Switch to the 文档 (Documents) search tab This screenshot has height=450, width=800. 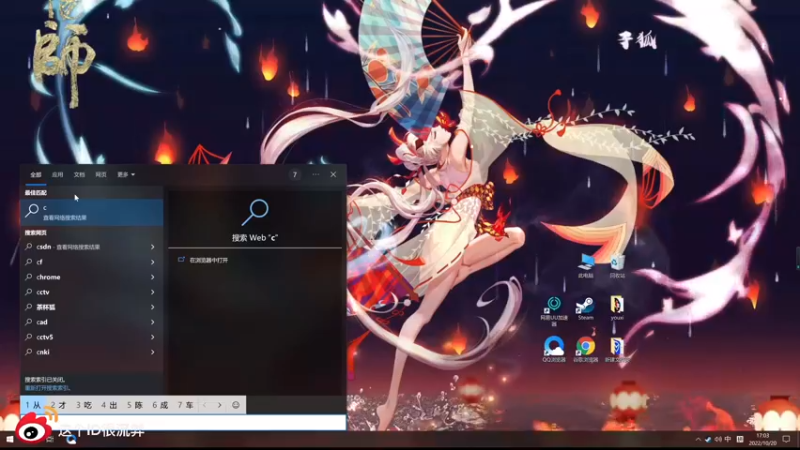79,174
